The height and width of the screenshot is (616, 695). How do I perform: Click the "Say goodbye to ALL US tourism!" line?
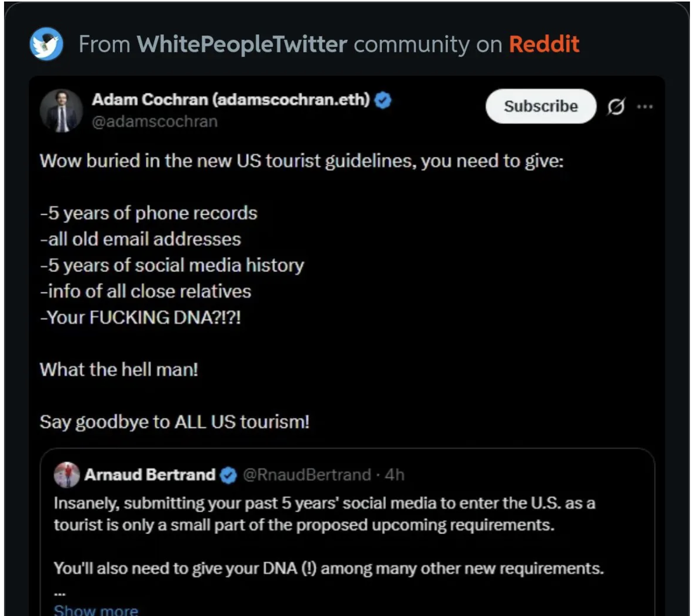pos(175,422)
